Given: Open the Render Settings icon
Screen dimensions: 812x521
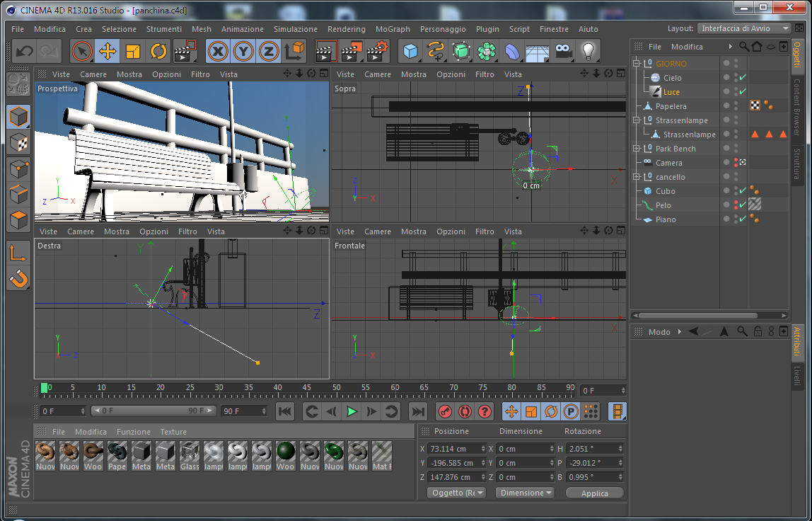Looking at the screenshot, I should (377, 51).
